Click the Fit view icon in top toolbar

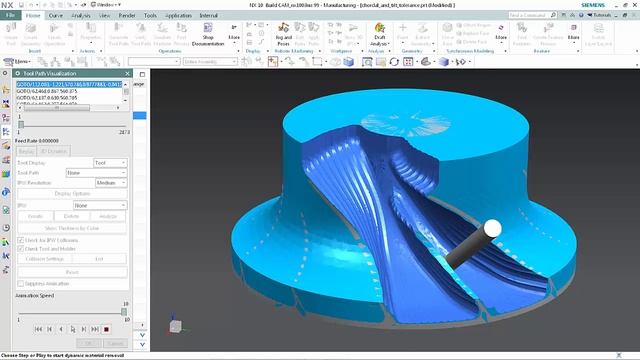367,62
